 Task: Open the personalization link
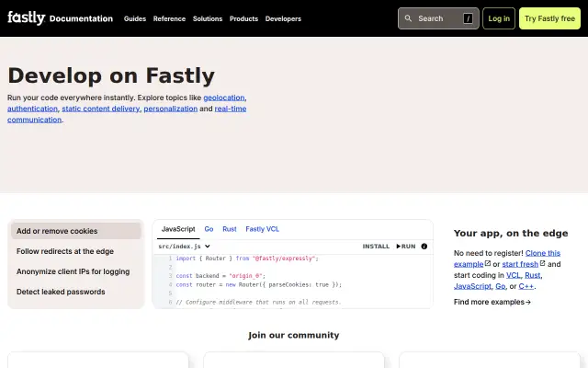coord(171,109)
